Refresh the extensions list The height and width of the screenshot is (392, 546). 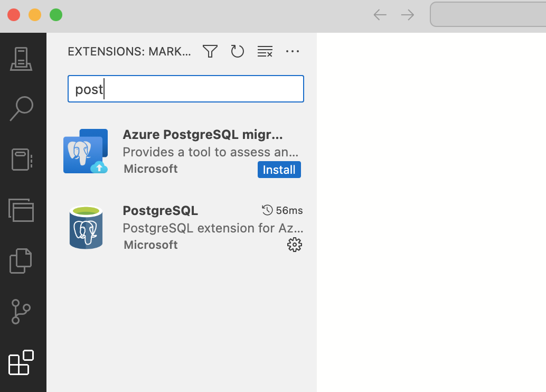238,52
